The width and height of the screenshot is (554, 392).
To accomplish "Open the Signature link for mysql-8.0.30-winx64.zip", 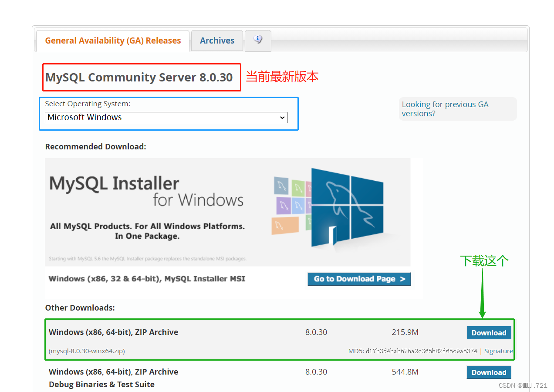I will pos(498,351).
